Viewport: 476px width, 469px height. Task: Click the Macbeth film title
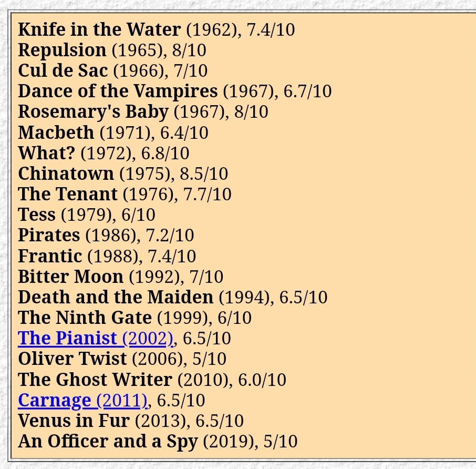pos(56,132)
